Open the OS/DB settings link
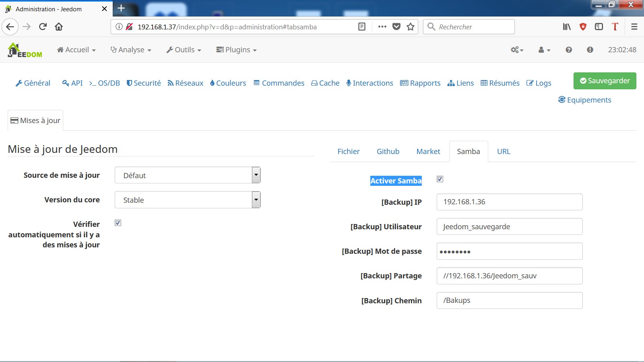This screenshot has width=644, height=362. click(105, 83)
